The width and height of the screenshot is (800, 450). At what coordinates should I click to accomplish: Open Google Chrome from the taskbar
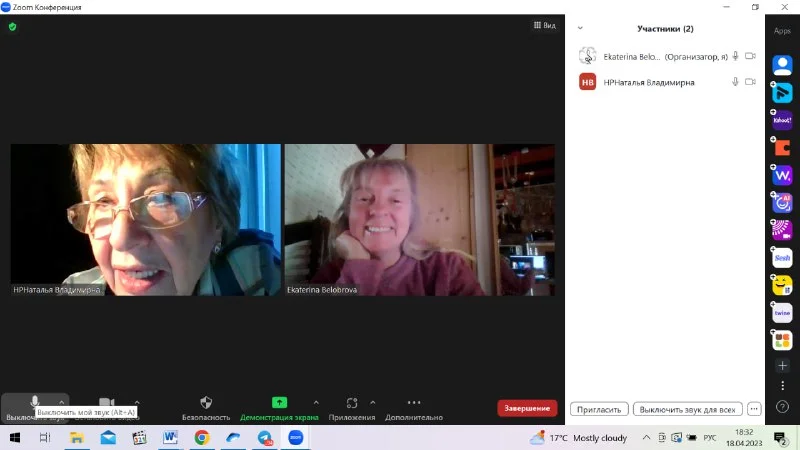click(201, 438)
